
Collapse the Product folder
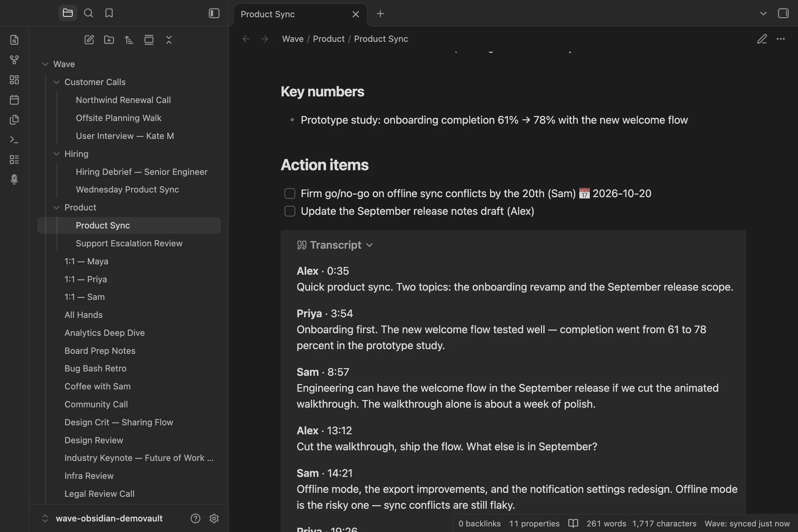pos(56,208)
